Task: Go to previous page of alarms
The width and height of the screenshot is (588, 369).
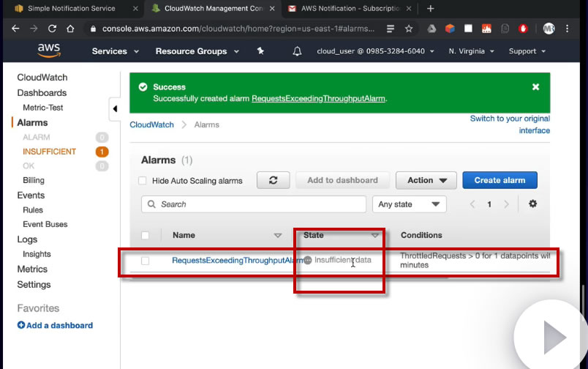Action: coord(472,204)
